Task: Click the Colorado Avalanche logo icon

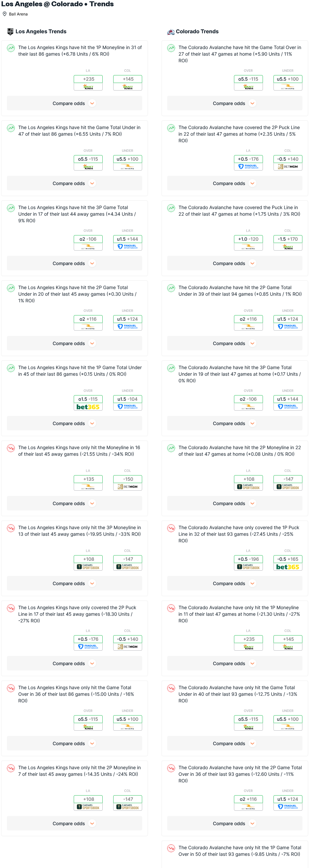Action: [x=170, y=32]
